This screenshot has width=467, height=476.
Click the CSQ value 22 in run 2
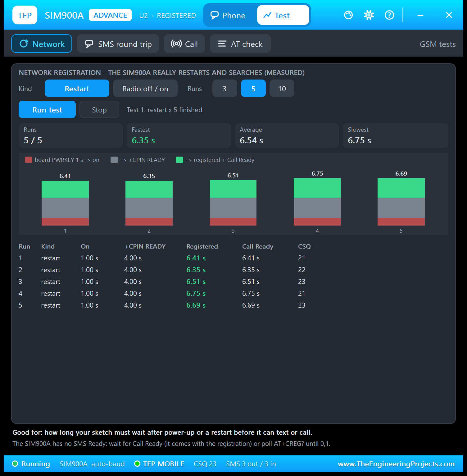302,270
